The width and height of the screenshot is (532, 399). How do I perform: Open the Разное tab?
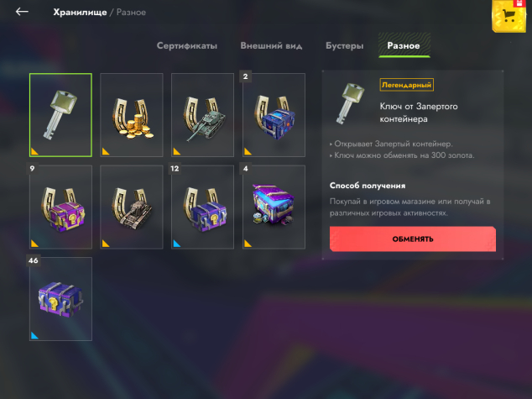[x=404, y=45]
